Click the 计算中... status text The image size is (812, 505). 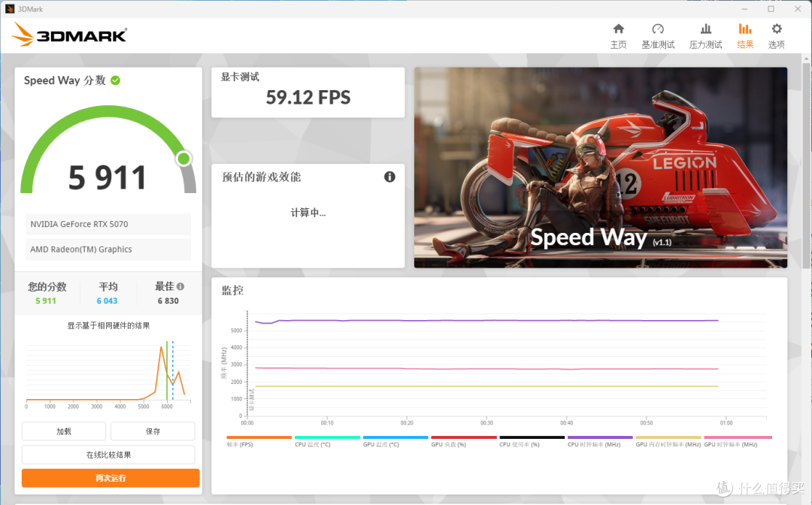[308, 213]
